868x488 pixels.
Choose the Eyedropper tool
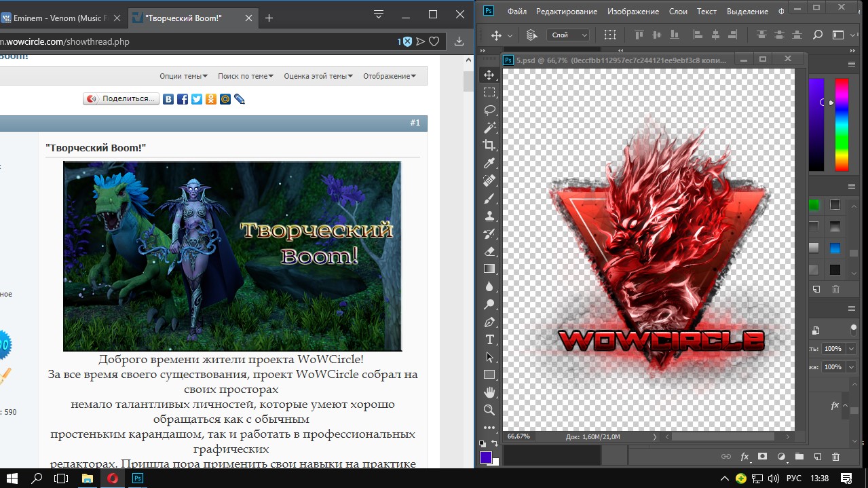coord(489,163)
